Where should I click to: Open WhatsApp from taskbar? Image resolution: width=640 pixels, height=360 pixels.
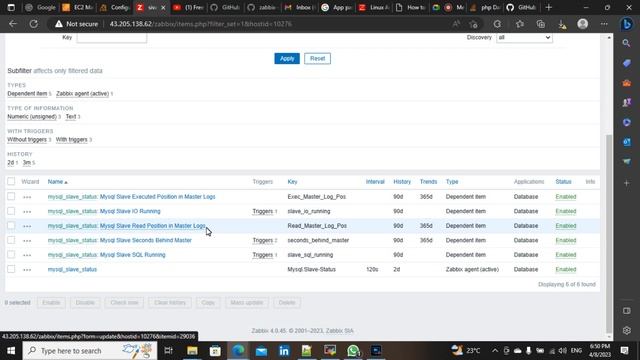pos(353,351)
